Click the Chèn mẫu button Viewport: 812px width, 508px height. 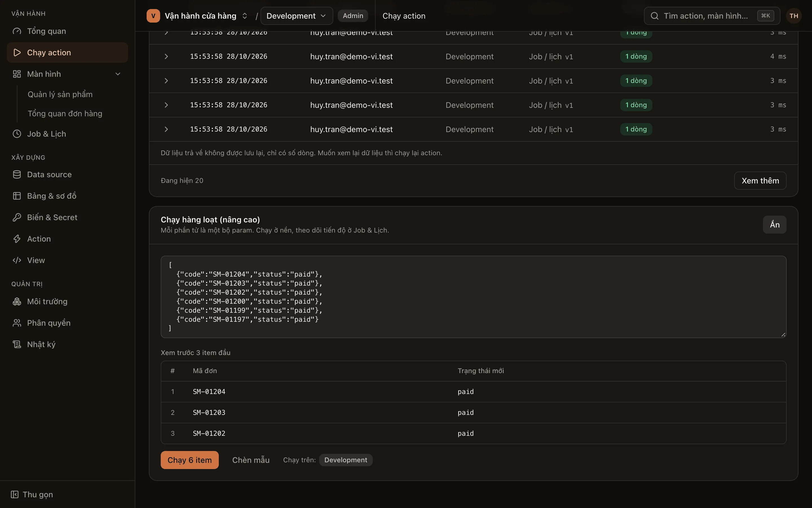(251, 460)
